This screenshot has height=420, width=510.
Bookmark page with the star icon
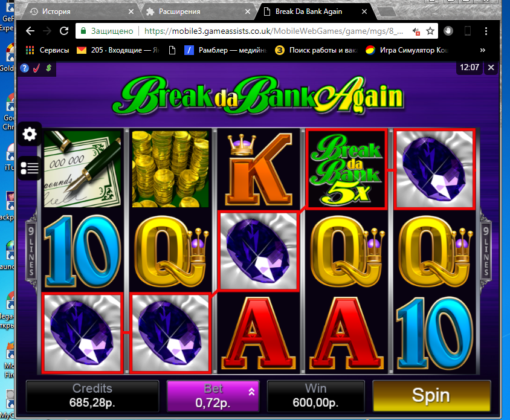point(430,31)
